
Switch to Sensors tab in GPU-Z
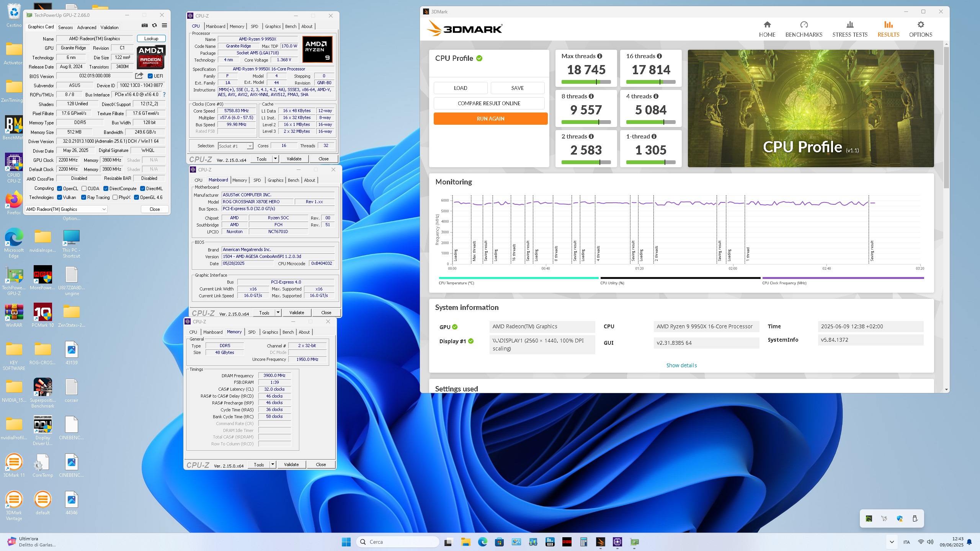[x=65, y=27]
